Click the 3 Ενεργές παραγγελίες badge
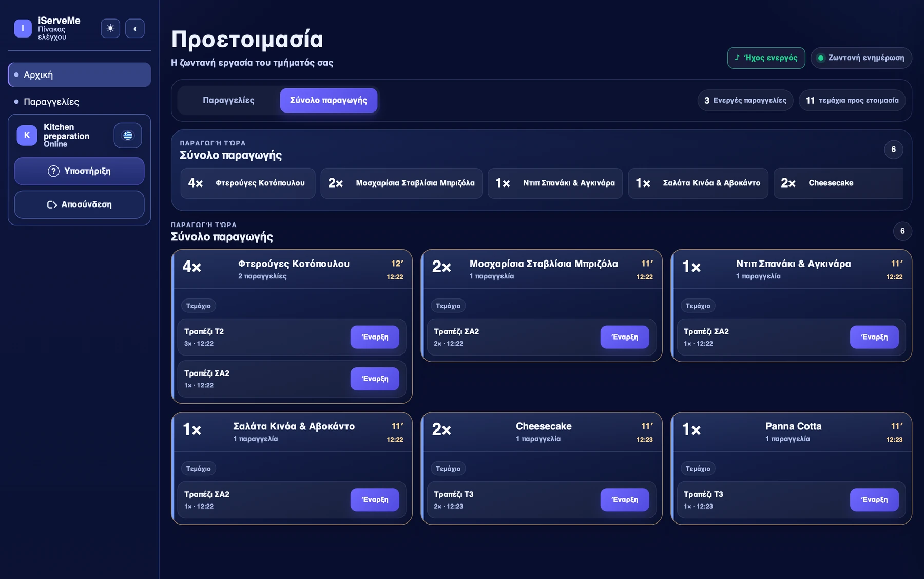This screenshot has height=579, width=924. click(x=745, y=101)
